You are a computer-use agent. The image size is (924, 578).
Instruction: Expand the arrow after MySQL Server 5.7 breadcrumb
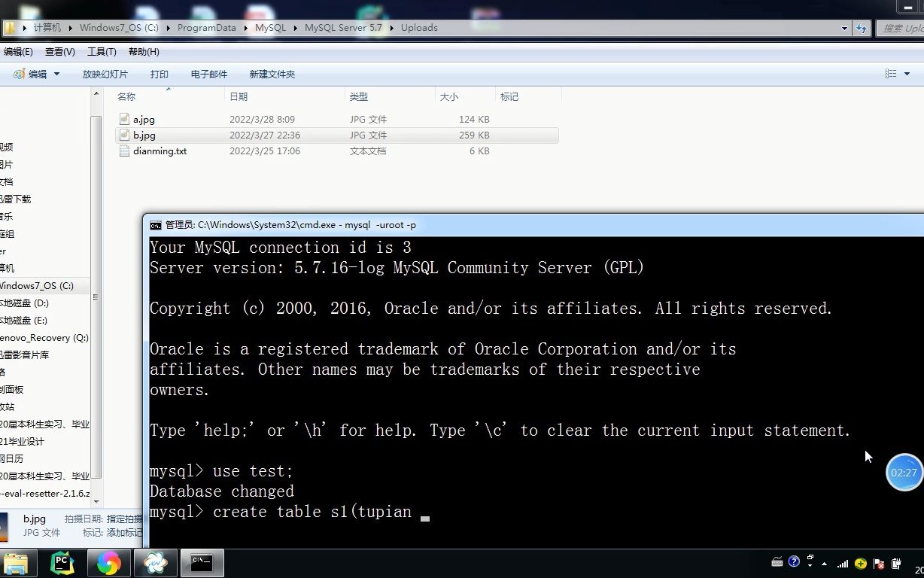click(x=392, y=28)
